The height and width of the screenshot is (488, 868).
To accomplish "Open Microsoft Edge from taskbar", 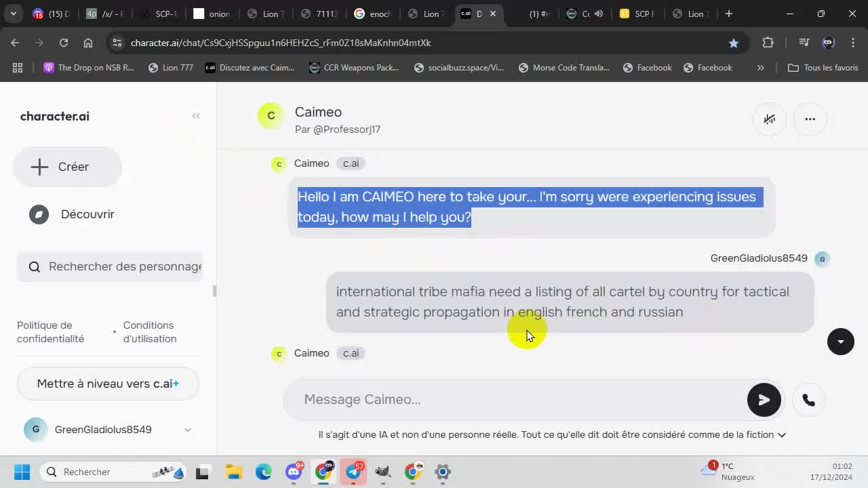I will (264, 472).
